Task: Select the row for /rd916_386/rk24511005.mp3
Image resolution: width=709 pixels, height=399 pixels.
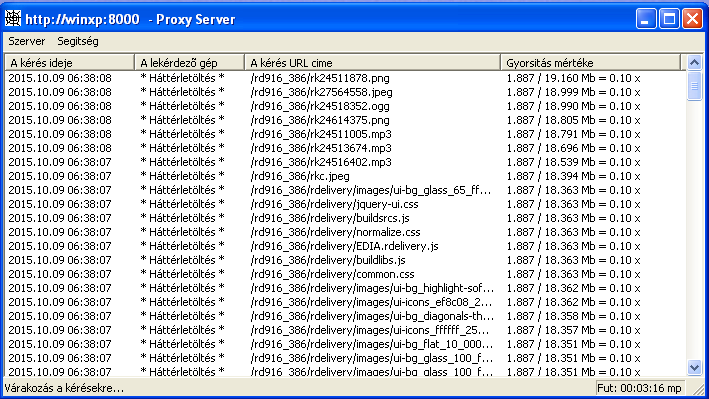Action: 345,134
